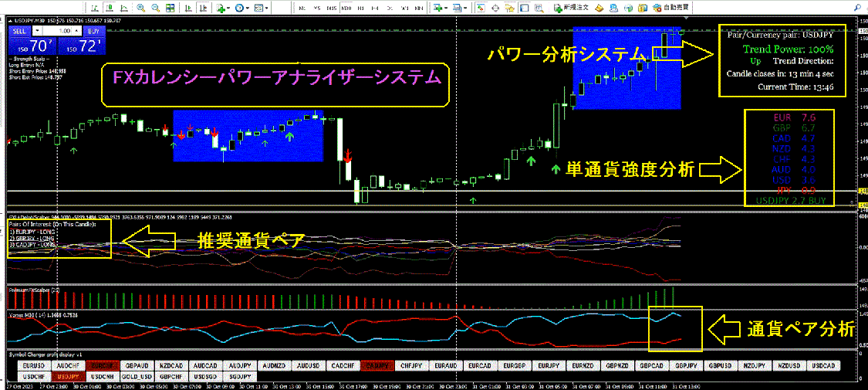Select the D1 timeframe

(x=390, y=8)
